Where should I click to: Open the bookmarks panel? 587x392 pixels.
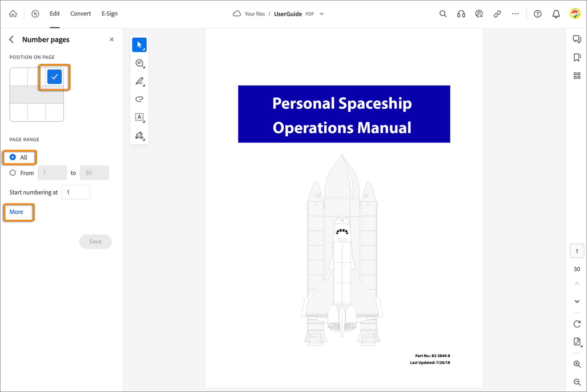point(577,57)
